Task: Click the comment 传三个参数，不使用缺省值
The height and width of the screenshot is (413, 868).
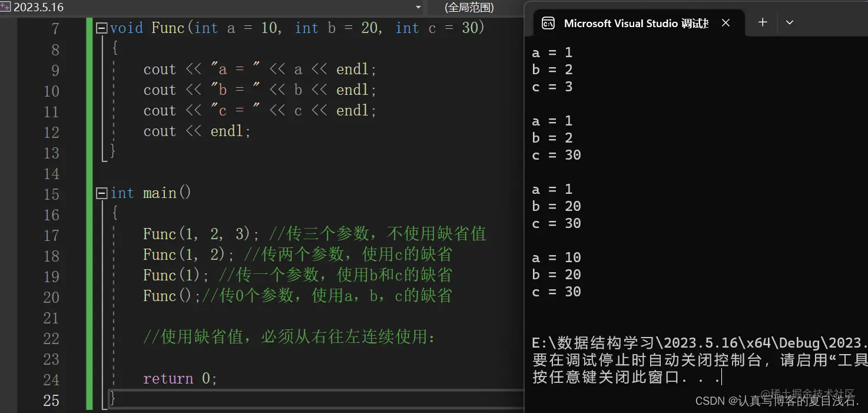Action: [377, 234]
